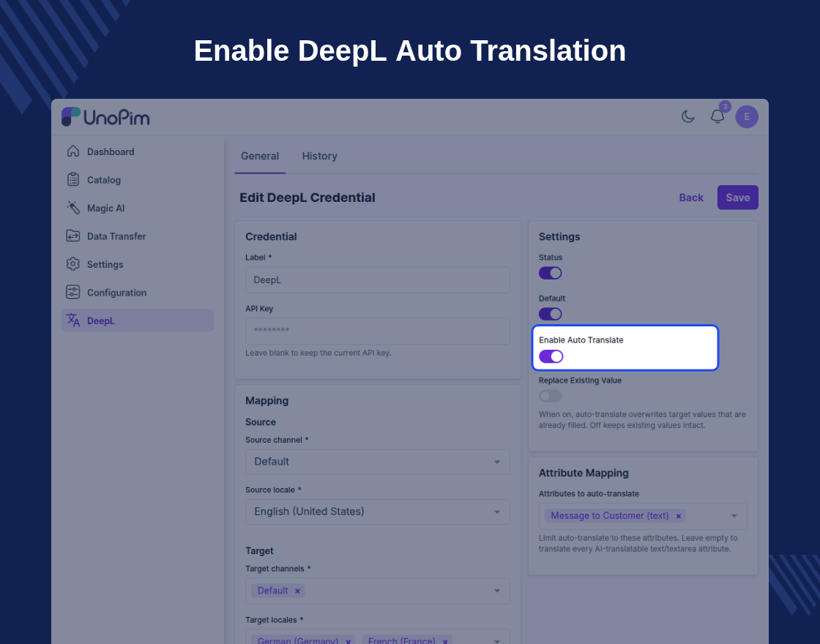Click the Catalog clipboard icon
This screenshot has width=820, height=644.
coord(73,179)
